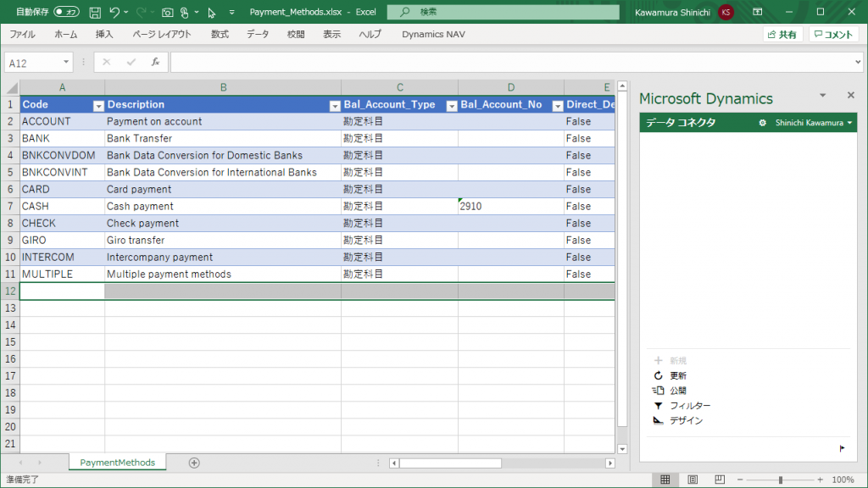This screenshot has height=488, width=868.
Task: Click the Undo arrow icon
Action: coord(114,12)
